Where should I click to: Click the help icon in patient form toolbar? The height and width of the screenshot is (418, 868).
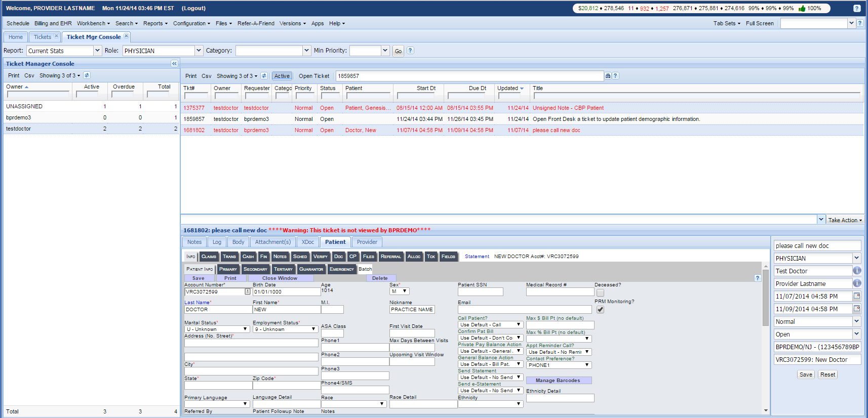pos(758,278)
